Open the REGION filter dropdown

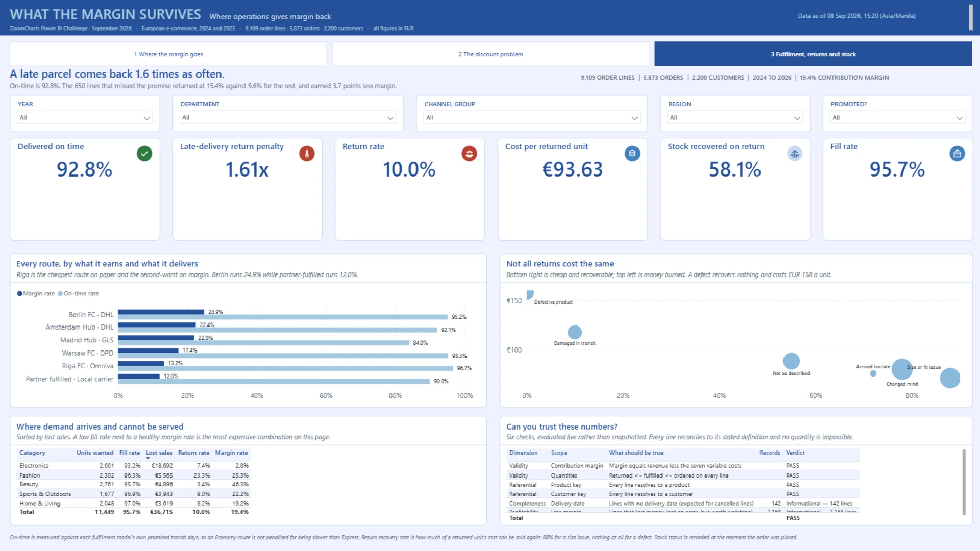pyautogui.click(x=735, y=118)
